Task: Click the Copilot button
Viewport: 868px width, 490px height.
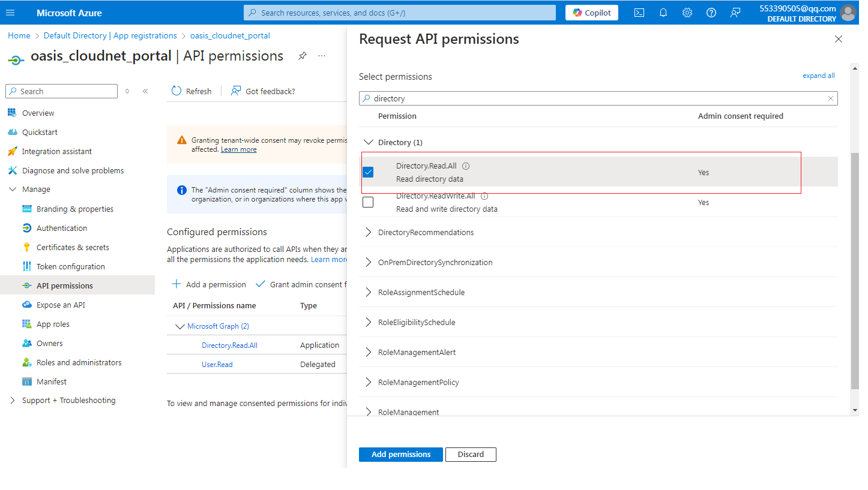Action: click(x=592, y=13)
